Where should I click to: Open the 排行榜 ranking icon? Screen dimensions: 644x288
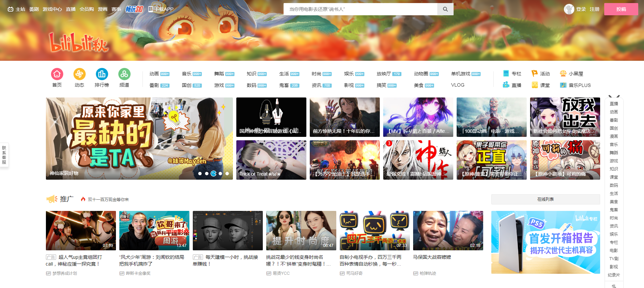(102, 74)
